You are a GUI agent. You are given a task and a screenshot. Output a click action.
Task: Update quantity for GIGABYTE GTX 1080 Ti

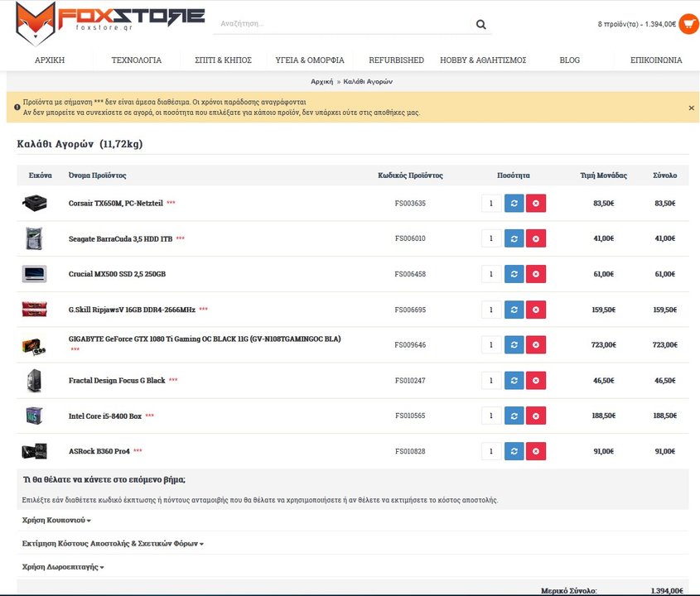tap(514, 345)
